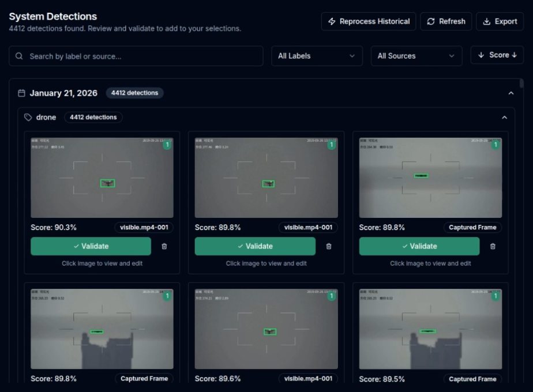Toggle the Score sort order

(x=497, y=55)
